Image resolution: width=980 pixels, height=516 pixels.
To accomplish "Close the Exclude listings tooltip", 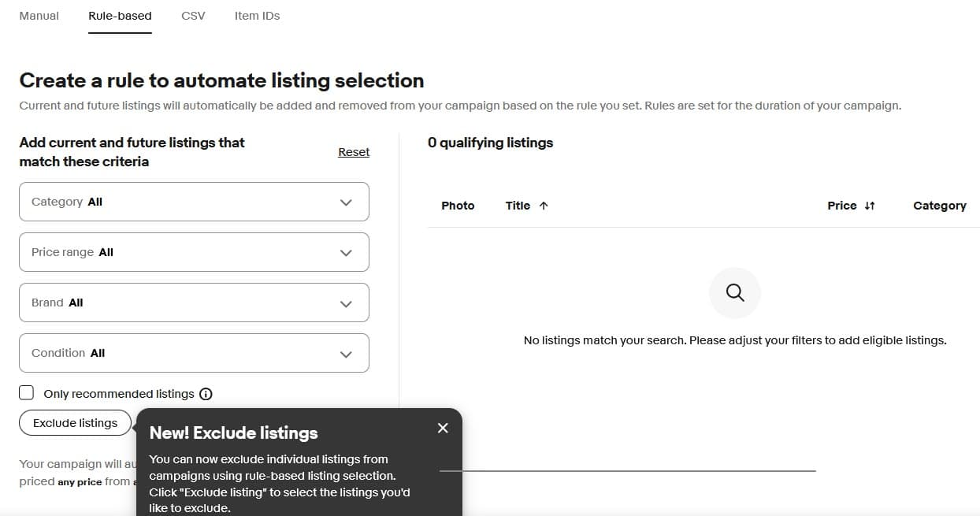I will 443,428.
